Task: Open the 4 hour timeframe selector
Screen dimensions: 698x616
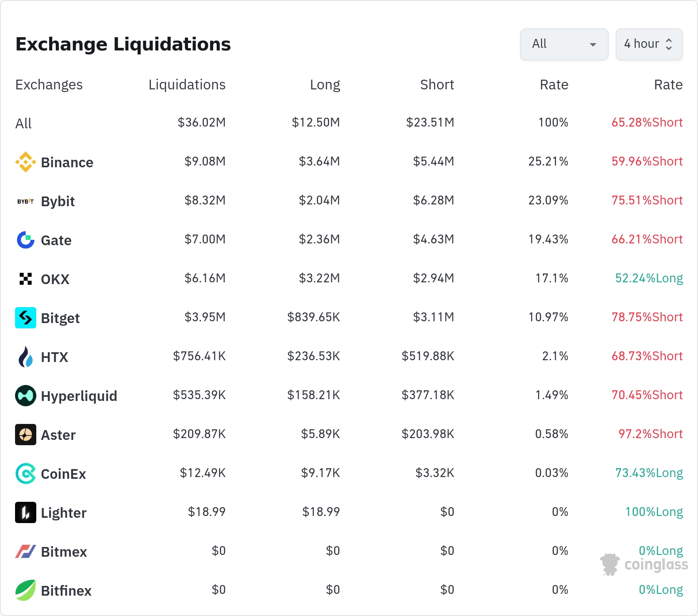Action: pos(648,44)
